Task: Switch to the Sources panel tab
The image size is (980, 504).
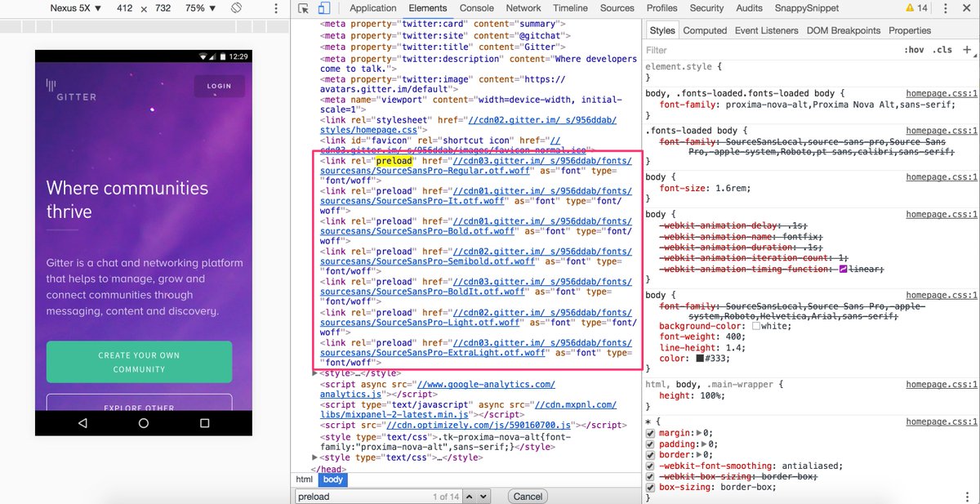Action: (x=617, y=8)
